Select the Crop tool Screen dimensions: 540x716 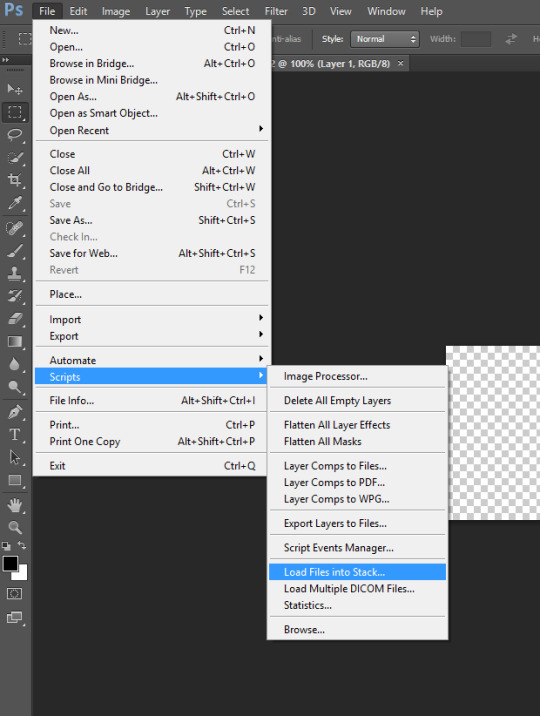click(x=15, y=180)
